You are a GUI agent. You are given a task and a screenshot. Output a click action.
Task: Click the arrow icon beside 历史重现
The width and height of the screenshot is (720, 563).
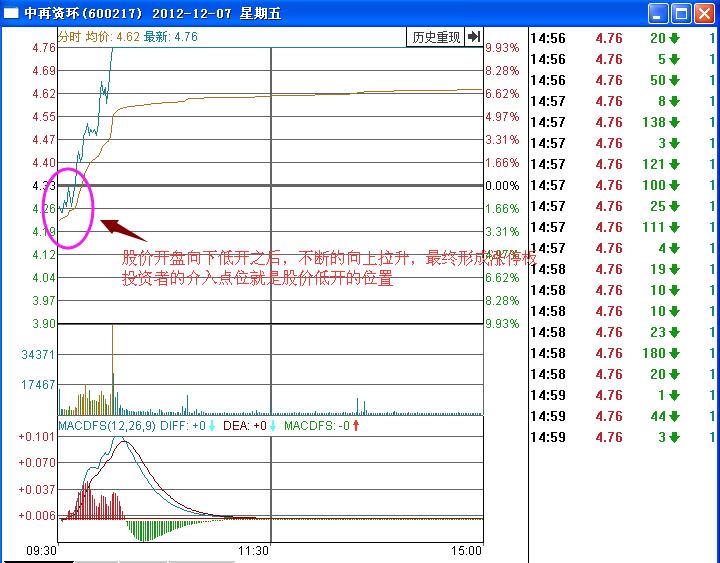pos(474,37)
